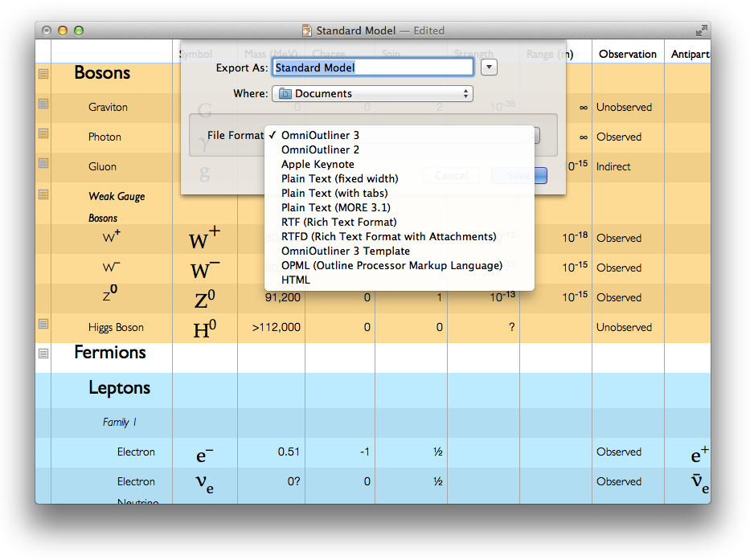The width and height of the screenshot is (750, 560).
Task: Click the note icon next to Gluon
Action: pos(43,163)
